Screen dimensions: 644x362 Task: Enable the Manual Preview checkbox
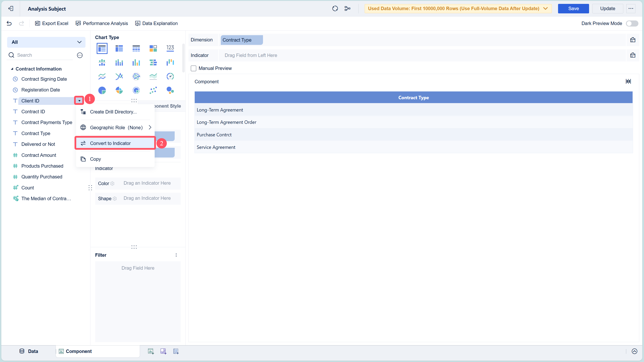point(193,68)
